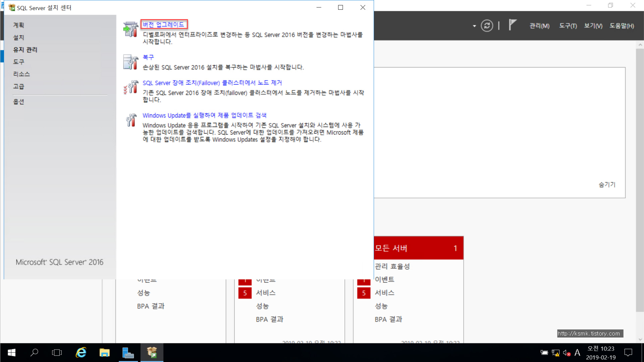Select 도구 in the Setup Center sidebar
This screenshot has width=644, height=362.
19,62
